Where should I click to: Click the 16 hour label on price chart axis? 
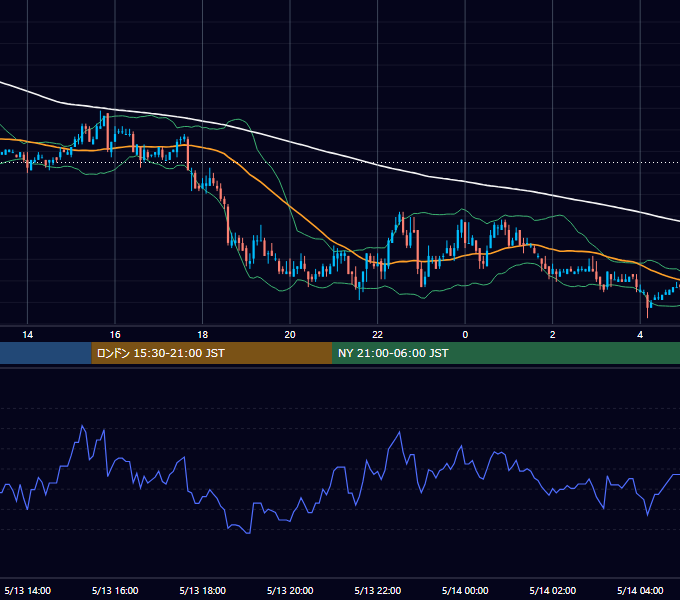pyautogui.click(x=115, y=335)
